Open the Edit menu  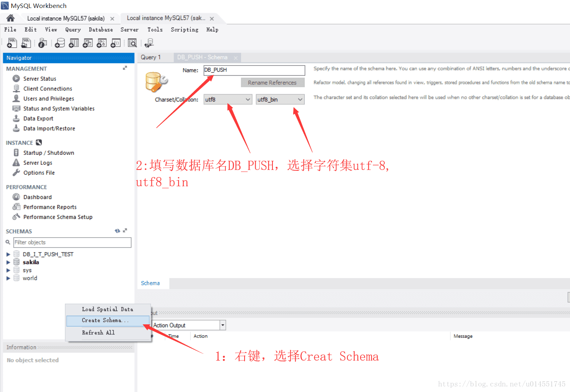(x=31, y=29)
